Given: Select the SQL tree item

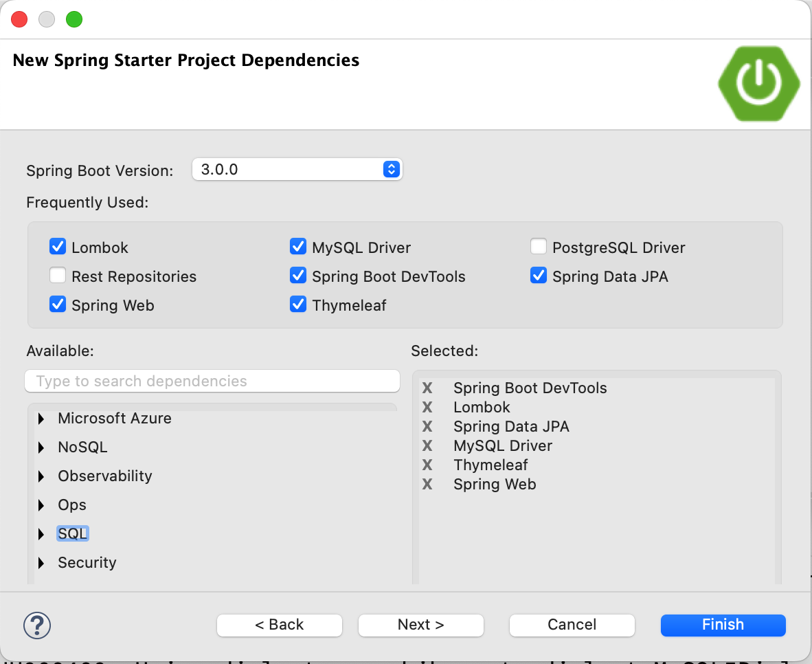Looking at the screenshot, I should coord(73,534).
